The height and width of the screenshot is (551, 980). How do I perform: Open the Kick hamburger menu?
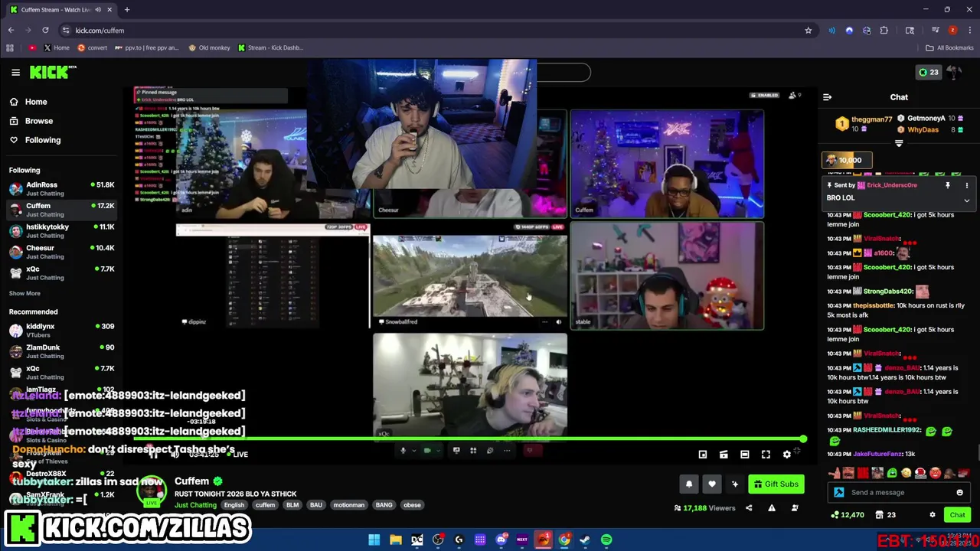(x=15, y=72)
